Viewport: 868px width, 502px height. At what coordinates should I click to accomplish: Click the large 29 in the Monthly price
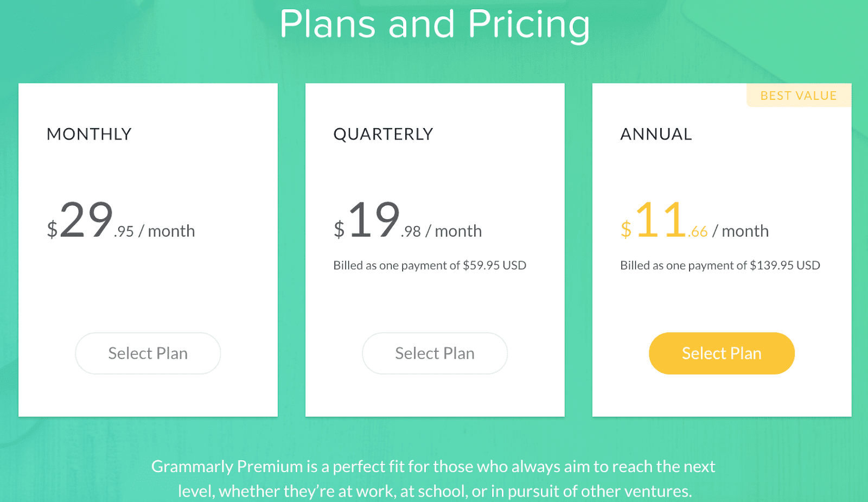point(86,220)
